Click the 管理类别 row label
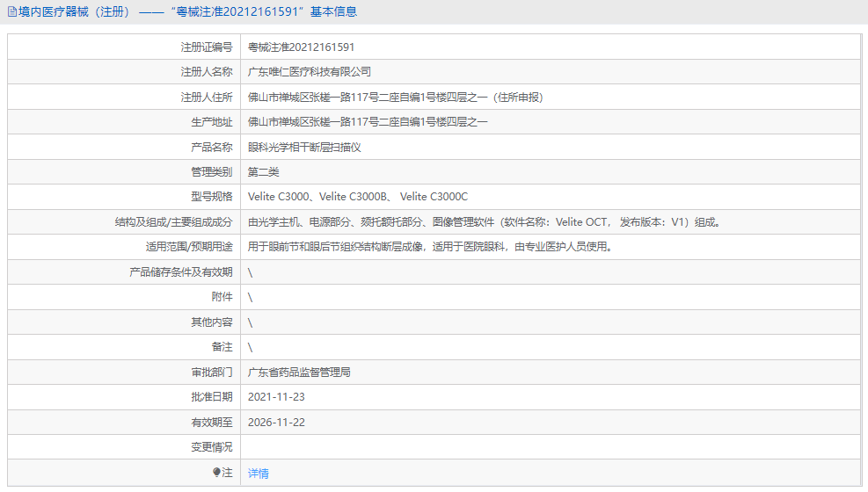The width and height of the screenshot is (868, 492). coord(212,172)
